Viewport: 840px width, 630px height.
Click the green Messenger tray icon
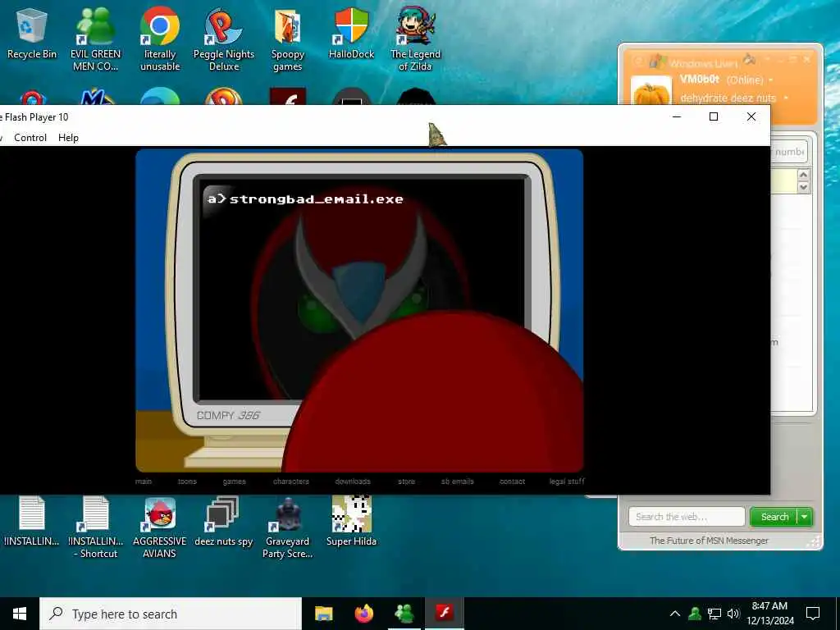695,614
